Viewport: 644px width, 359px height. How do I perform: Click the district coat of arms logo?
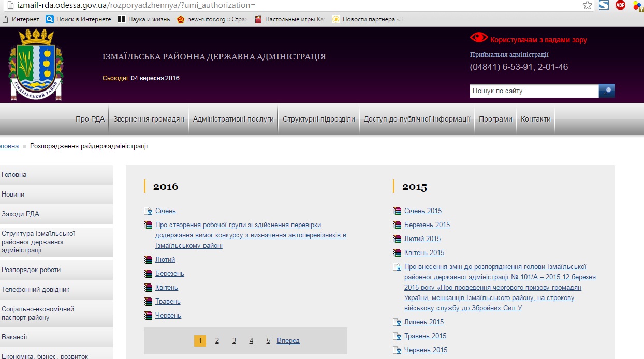[35, 65]
